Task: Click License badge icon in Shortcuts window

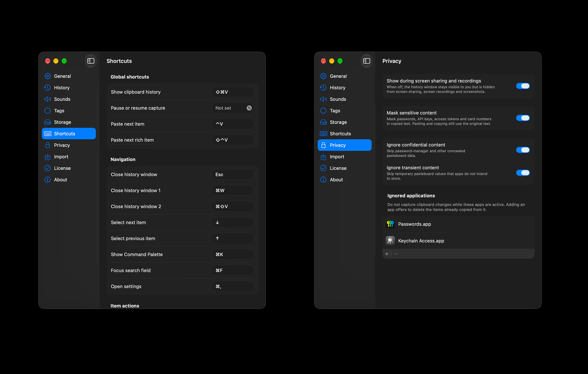Action: (x=48, y=168)
